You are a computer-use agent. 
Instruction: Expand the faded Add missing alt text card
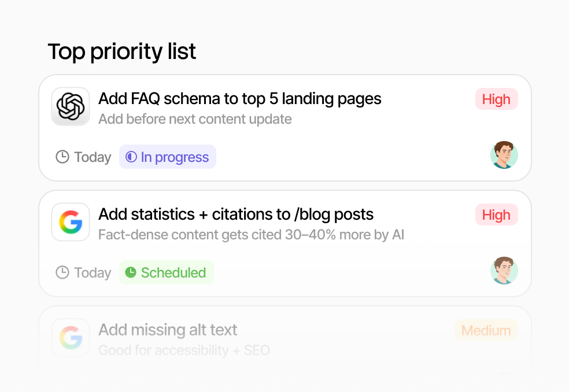tap(284, 336)
